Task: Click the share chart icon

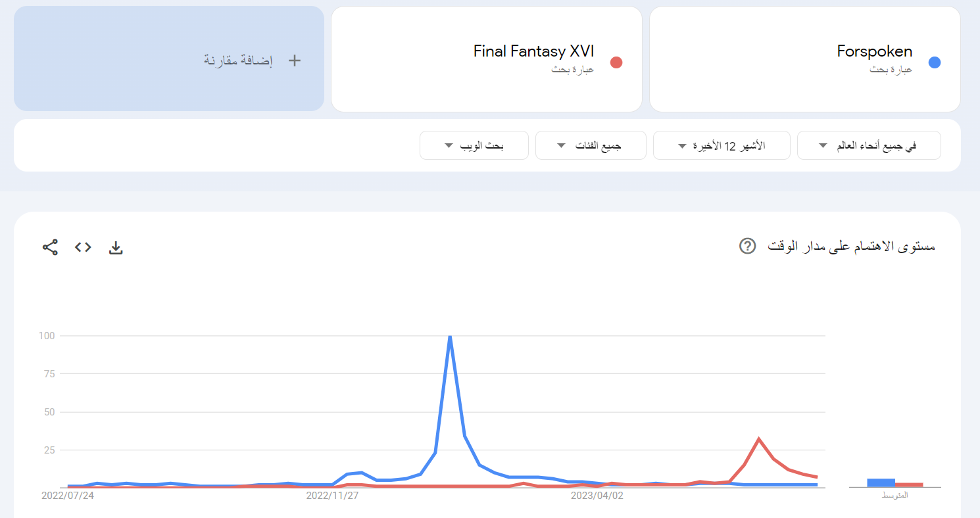Action: [x=51, y=247]
